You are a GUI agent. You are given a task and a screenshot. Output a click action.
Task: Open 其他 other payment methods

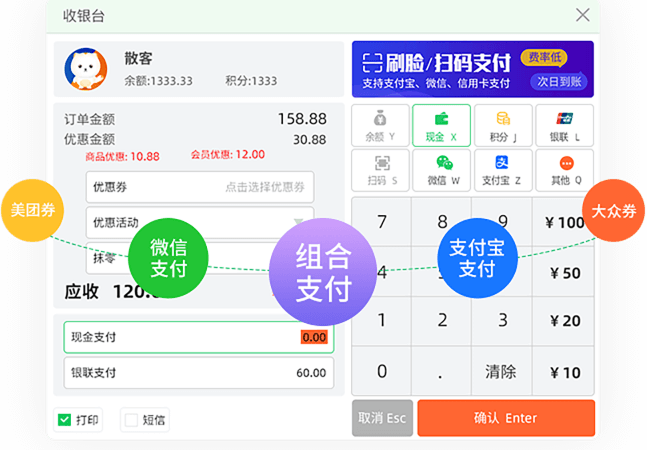click(564, 169)
